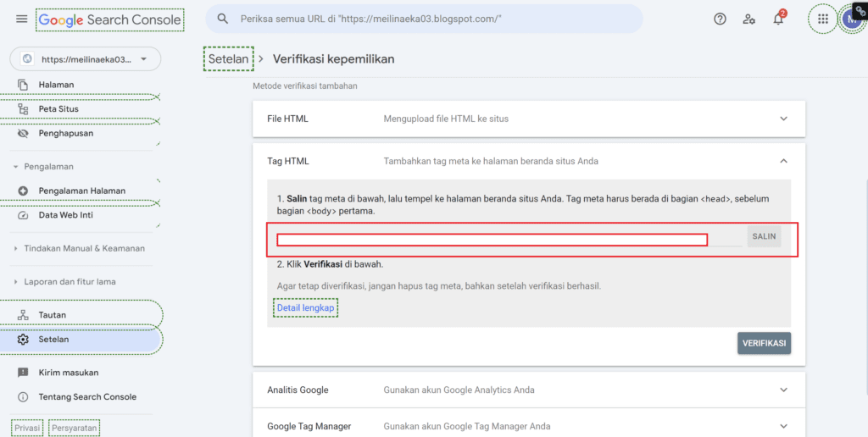Viewport: 868px width, 437px height.
Task: Click the Data Web Inti gauge icon
Action: coord(23,215)
